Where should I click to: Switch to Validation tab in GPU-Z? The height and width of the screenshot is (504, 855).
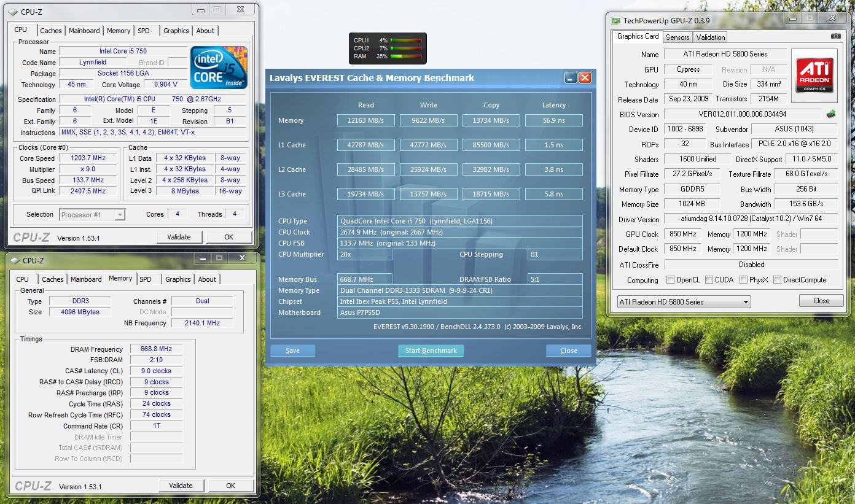click(711, 37)
